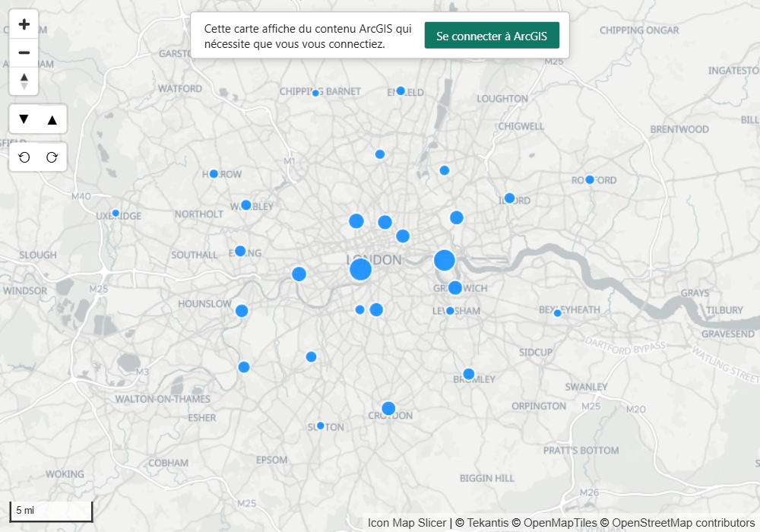
Task: Zoom out with the minus button
Action: point(24,52)
